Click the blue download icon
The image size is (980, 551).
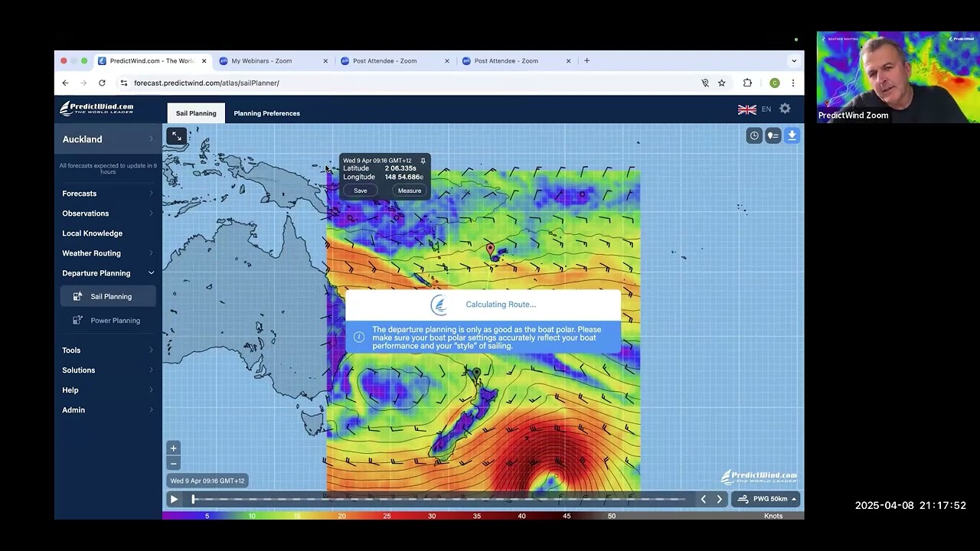(x=792, y=135)
